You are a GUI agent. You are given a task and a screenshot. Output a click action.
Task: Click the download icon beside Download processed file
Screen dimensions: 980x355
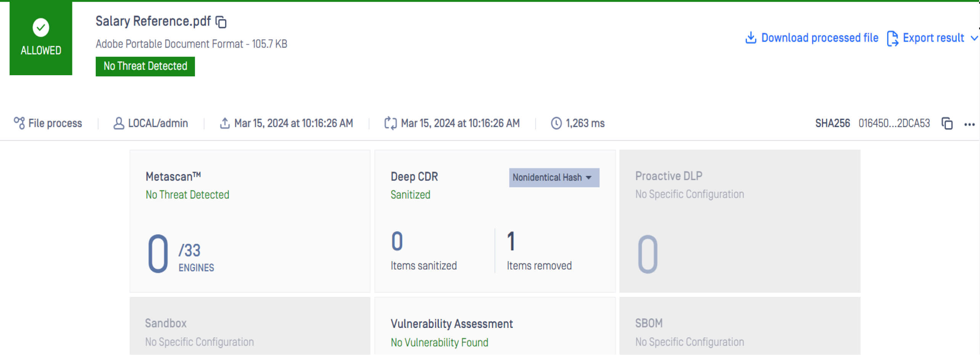click(750, 38)
